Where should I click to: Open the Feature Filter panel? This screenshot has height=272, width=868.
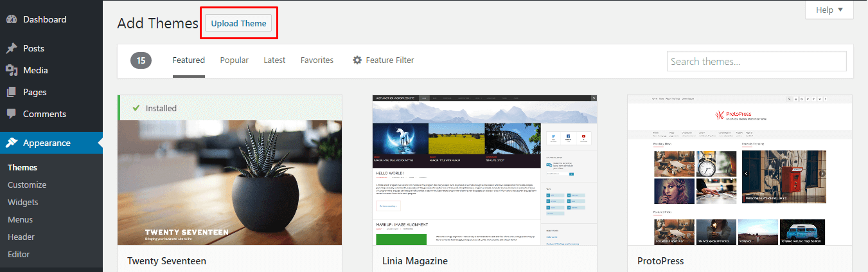click(x=383, y=60)
